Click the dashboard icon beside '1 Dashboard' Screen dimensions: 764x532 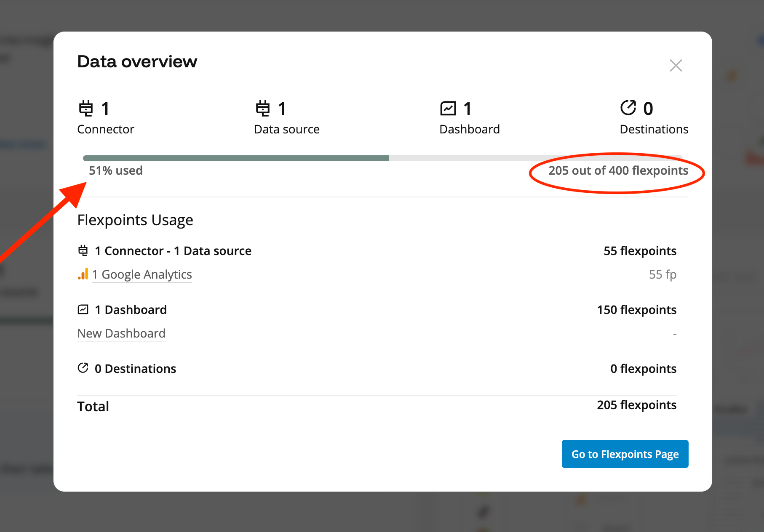(83, 309)
